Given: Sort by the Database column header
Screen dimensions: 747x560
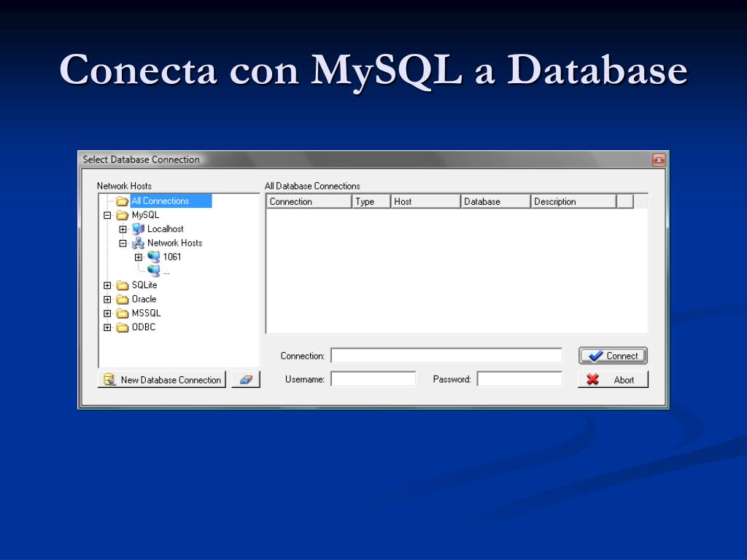Looking at the screenshot, I should point(495,201).
